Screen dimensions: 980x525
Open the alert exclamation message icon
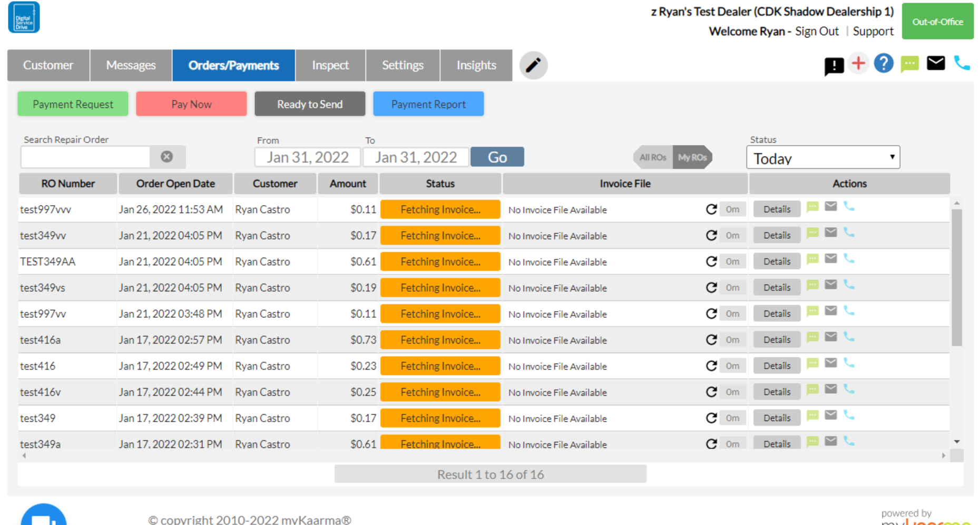click(x=834, y=66)
